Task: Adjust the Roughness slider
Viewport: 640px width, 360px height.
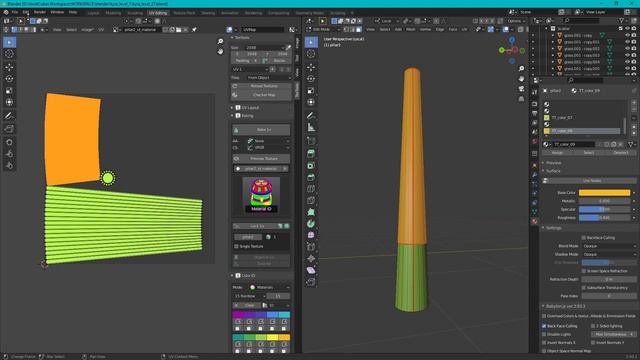Action: pos(604,218)
